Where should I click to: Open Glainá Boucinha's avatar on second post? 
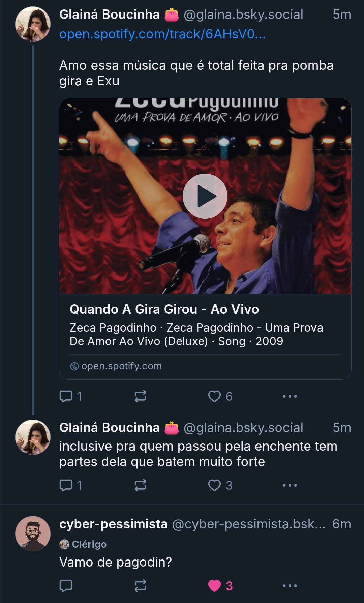pos(33,437)
